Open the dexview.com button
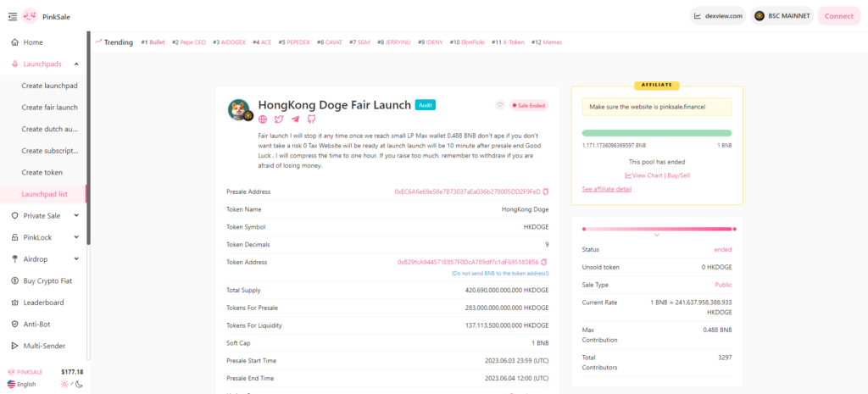This screenshot has height=394, width=868. [717, 16]
